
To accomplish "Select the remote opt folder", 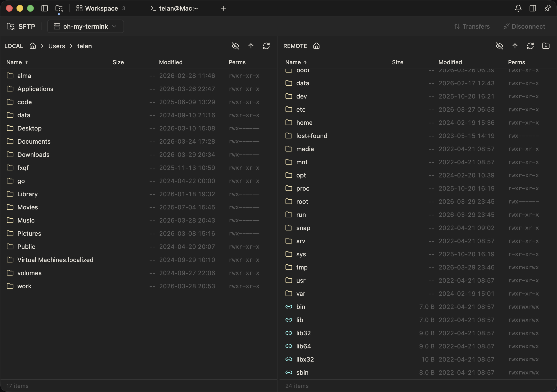I will click(418, 175).
